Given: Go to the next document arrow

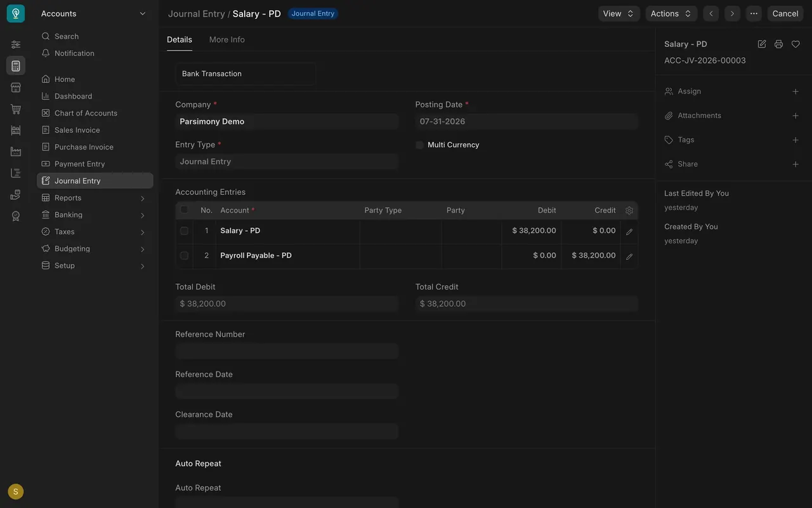Looking at the screenshot, I should click(x=733, y=13).
